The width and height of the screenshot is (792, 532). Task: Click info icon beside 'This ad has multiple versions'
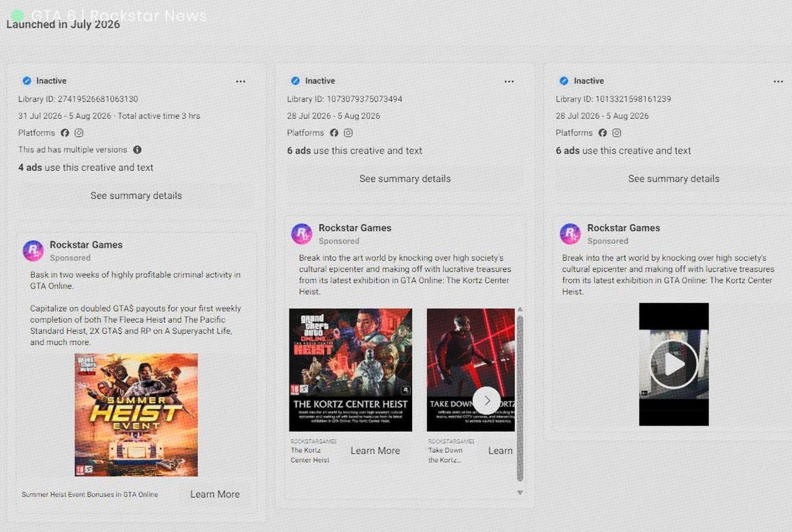(137, 150)
